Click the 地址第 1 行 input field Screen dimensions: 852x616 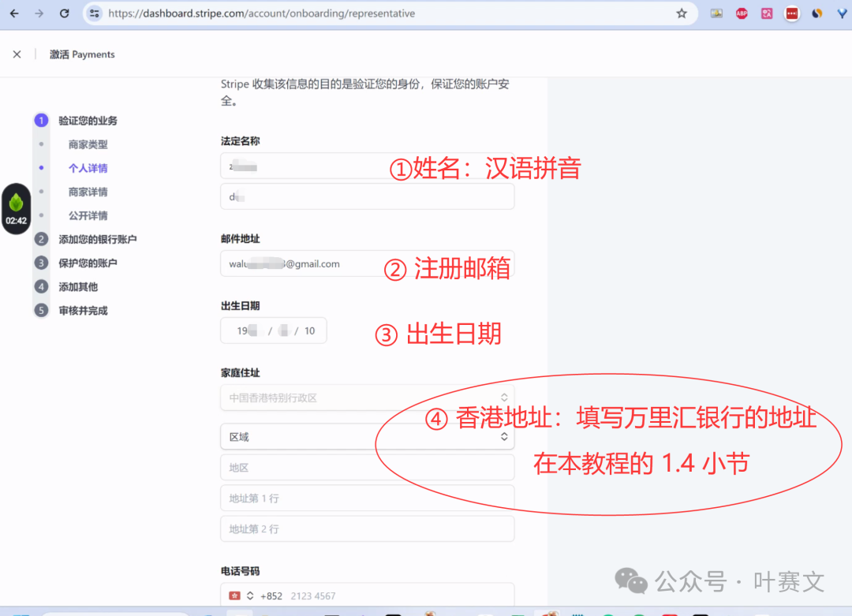367,498
